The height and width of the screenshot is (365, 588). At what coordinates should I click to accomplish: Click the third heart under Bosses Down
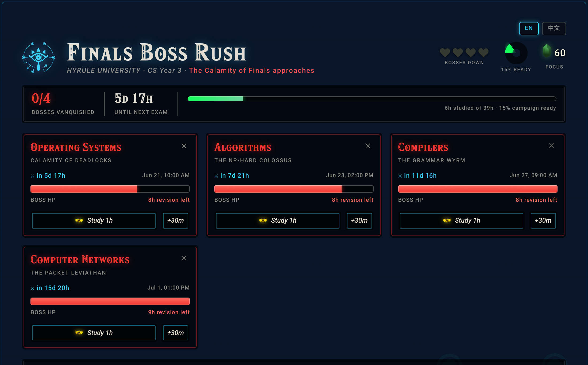471,52
